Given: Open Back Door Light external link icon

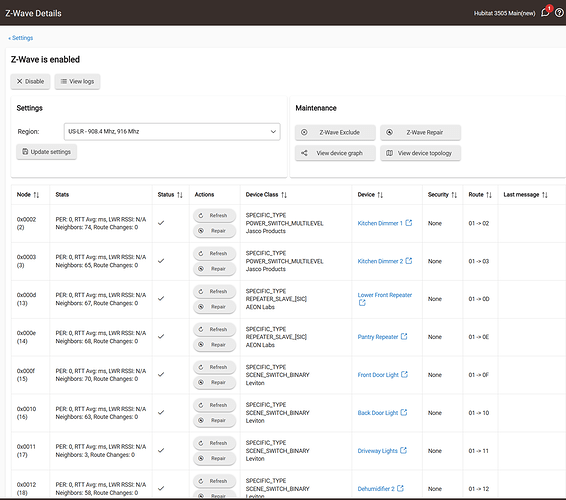Looking at the screenshot, I should pyautogui.click(x=404, y=412).
